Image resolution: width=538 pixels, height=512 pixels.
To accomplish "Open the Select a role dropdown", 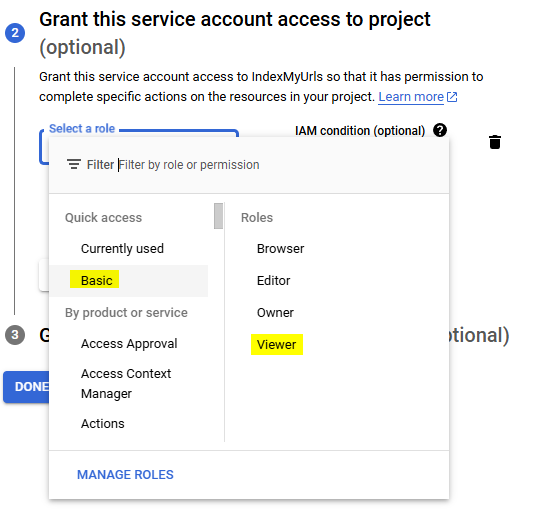I will tap(139, 147).
